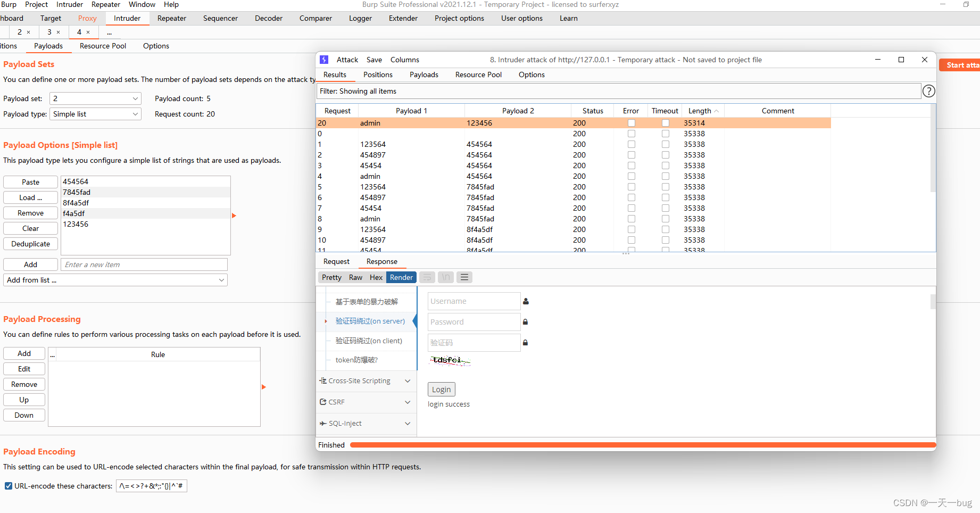Maximize the Intruder attack window
The width and height of the screenshot is (980, 513).
point(901,60)
